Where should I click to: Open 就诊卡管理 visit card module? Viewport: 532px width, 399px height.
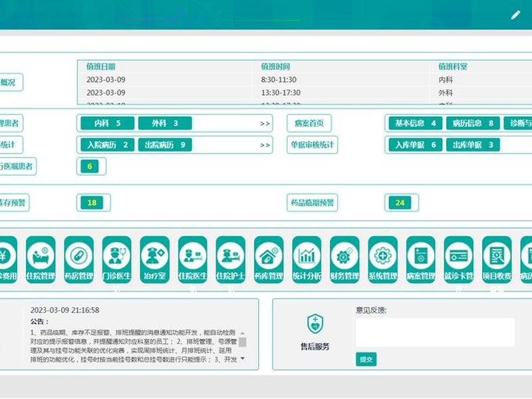459,259
